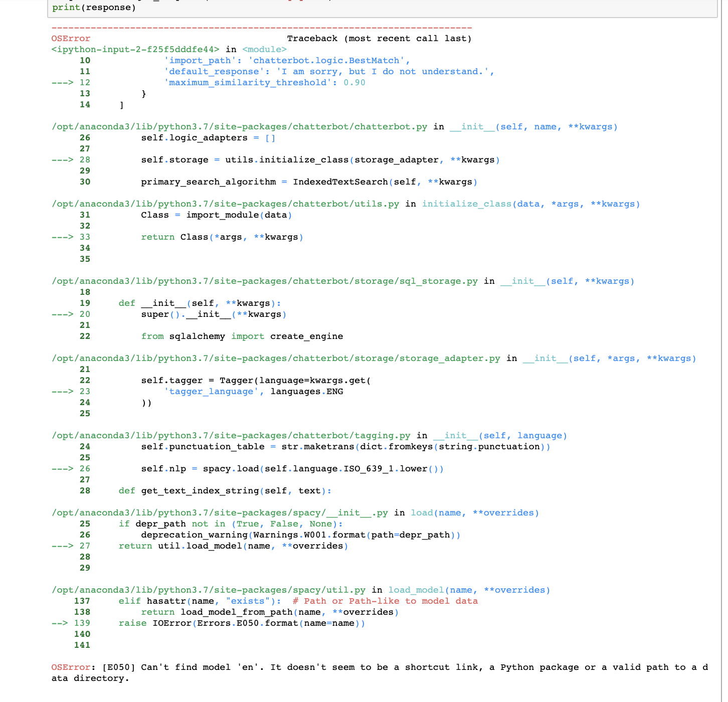Click 'from sqlalchemy import create_engine' line
Image resolution: width=728 pixels, height=702 pixels.
coord(242,336)
